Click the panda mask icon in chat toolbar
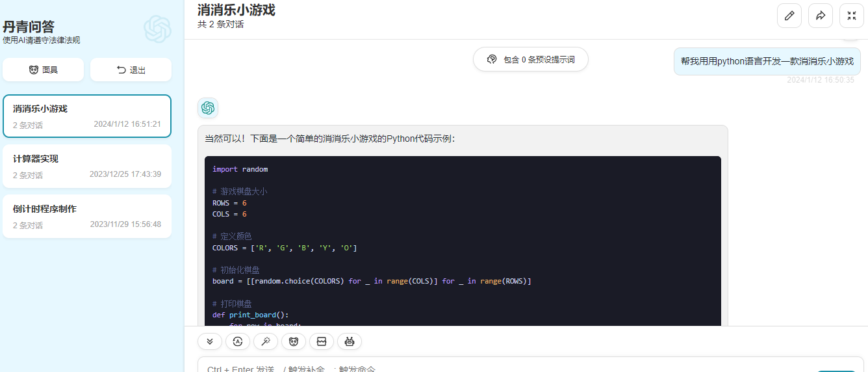Viewport: 868px width, 372px height. [x=294, y=341]
